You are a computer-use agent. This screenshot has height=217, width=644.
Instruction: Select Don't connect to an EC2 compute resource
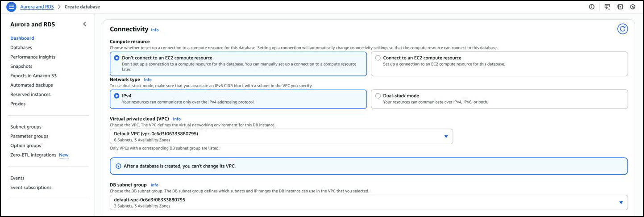coord(117,58)
